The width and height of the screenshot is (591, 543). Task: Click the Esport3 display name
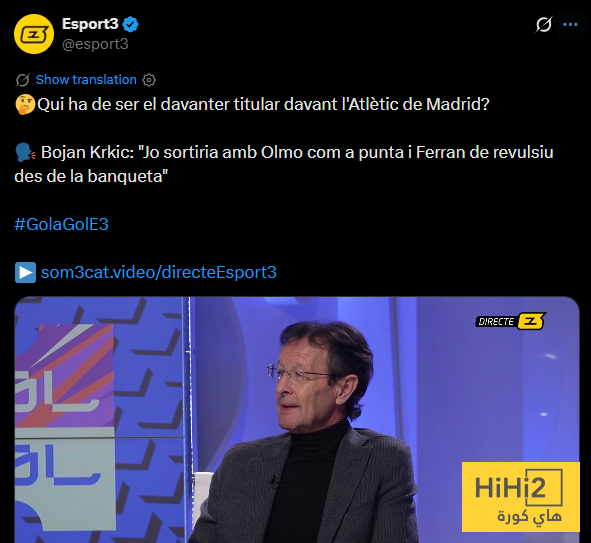click(x=90, y=24)
